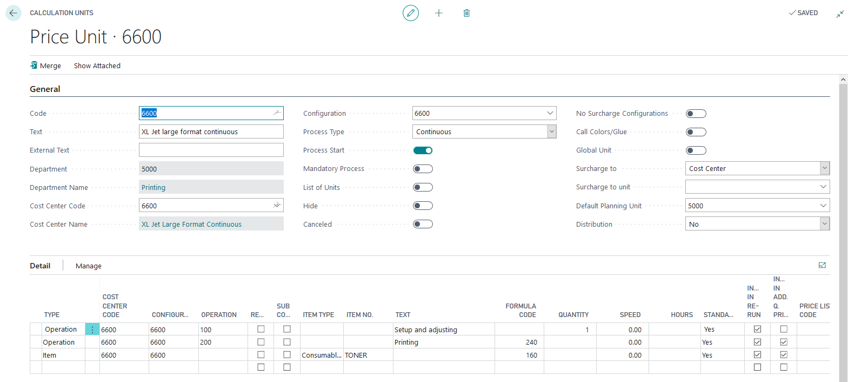Check Re... checkbox in Printing row
The height and width of the screenshot is (382, 868).
point(261,342)
